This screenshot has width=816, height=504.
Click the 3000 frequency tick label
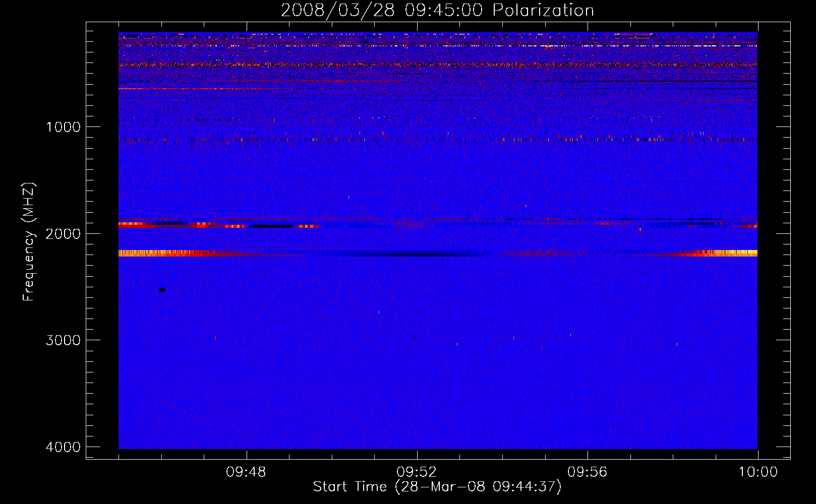63,340
